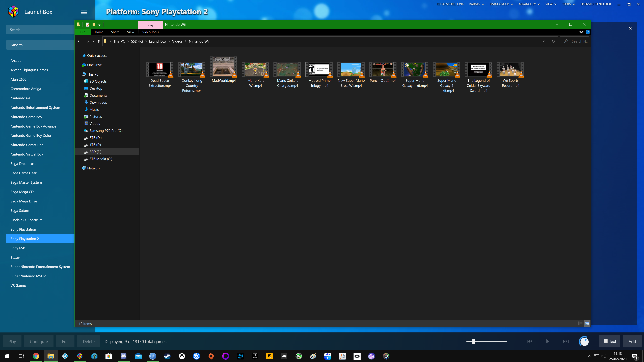The height and width of the screenshot is (362, 644).
Task: Open Kodi from the taskbar
Action: coord(65,356)
